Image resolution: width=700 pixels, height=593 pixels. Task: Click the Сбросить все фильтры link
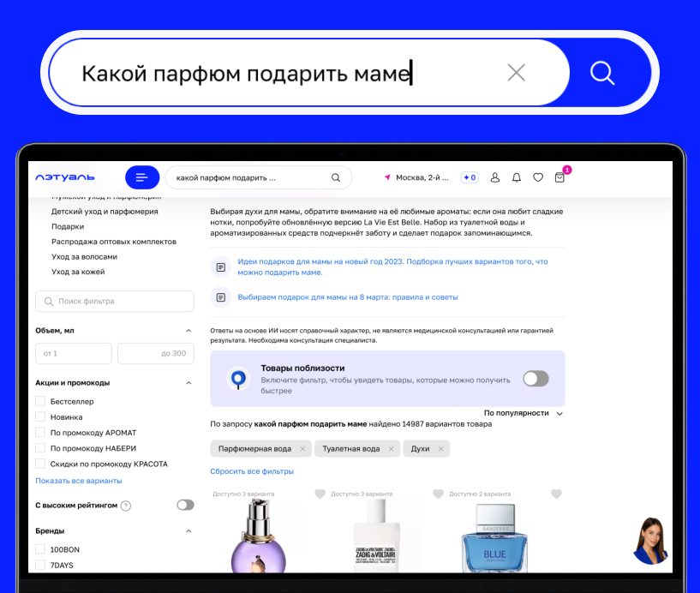click(x=252, y=471)
